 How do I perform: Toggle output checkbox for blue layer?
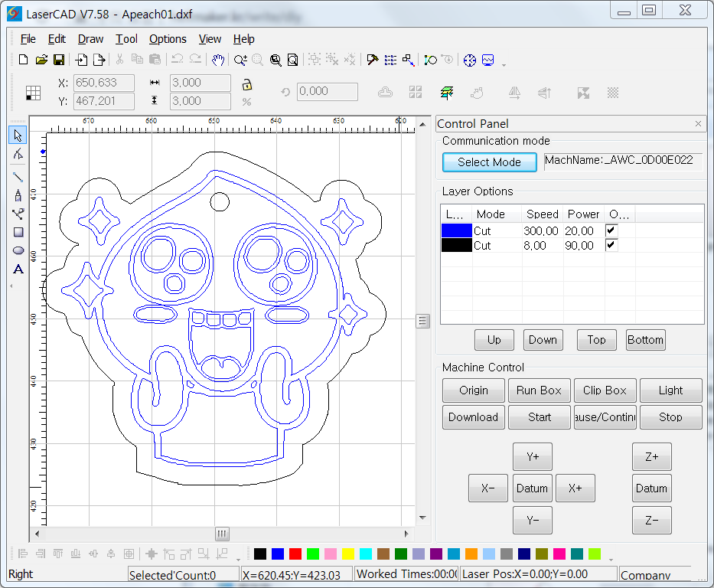point(611,230)
